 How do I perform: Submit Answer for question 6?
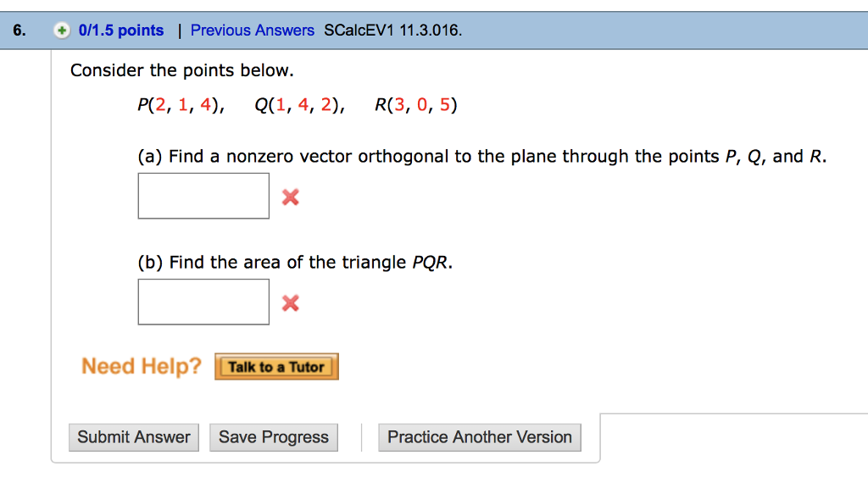[134, 437]
